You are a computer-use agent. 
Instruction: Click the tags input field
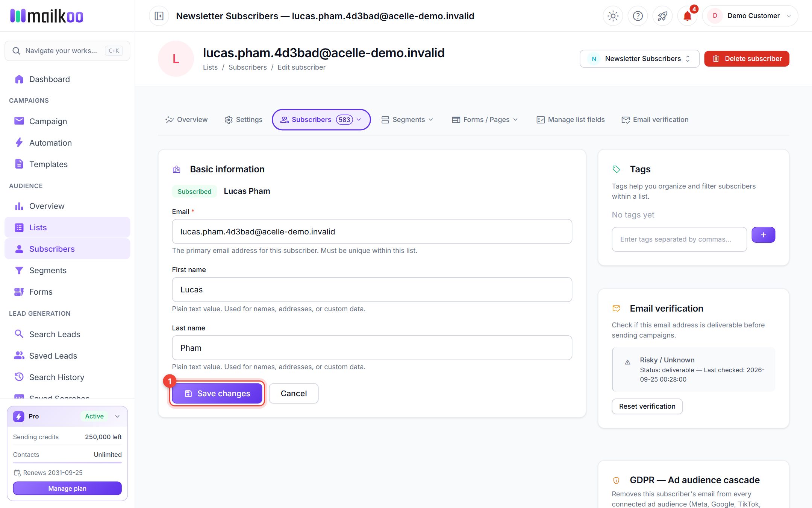(679, 239)
